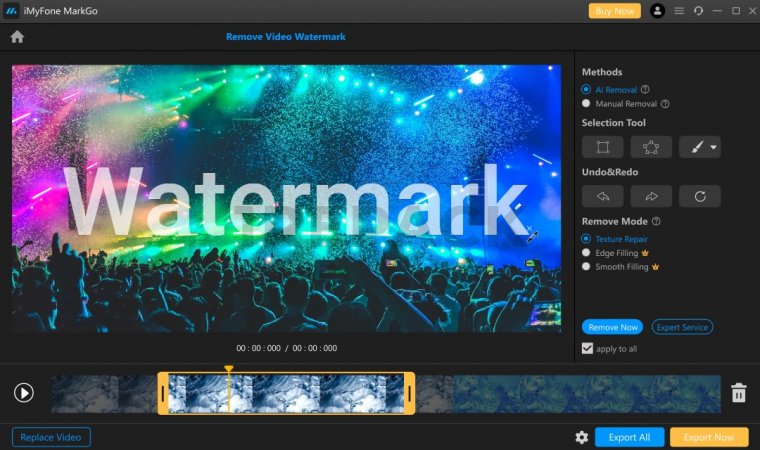760x450 pixels.
Task: Open settings with the gear icon
Action: tap(581, 437)
